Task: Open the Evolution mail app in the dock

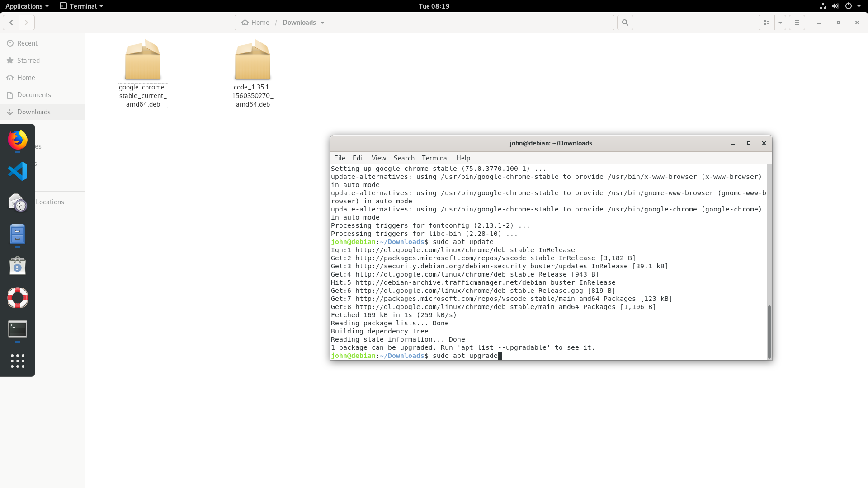Action: (18, 203)
